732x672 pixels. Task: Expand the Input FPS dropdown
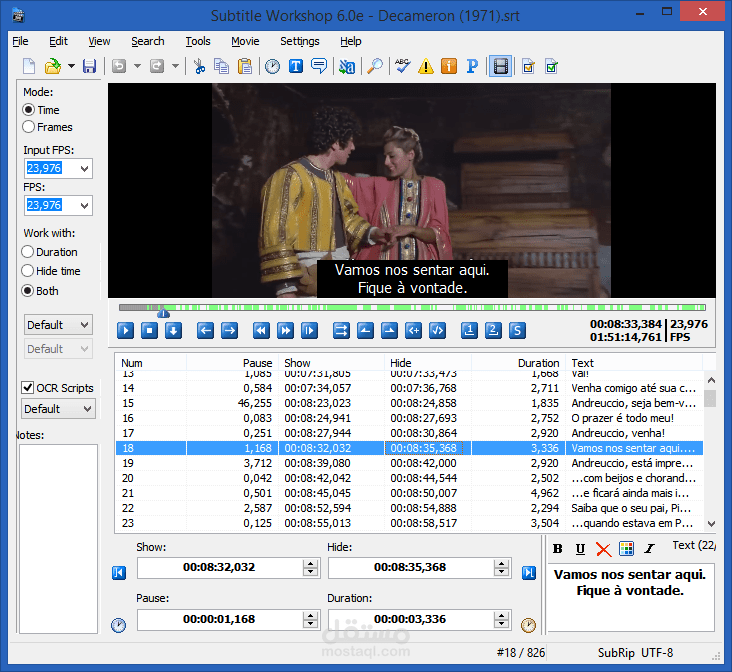(x=84, y=168)
